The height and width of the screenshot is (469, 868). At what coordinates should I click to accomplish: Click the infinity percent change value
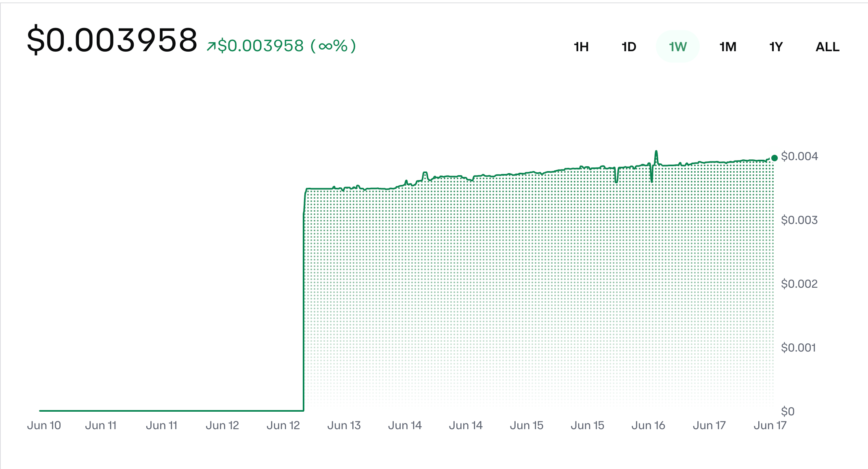point(333,46)
